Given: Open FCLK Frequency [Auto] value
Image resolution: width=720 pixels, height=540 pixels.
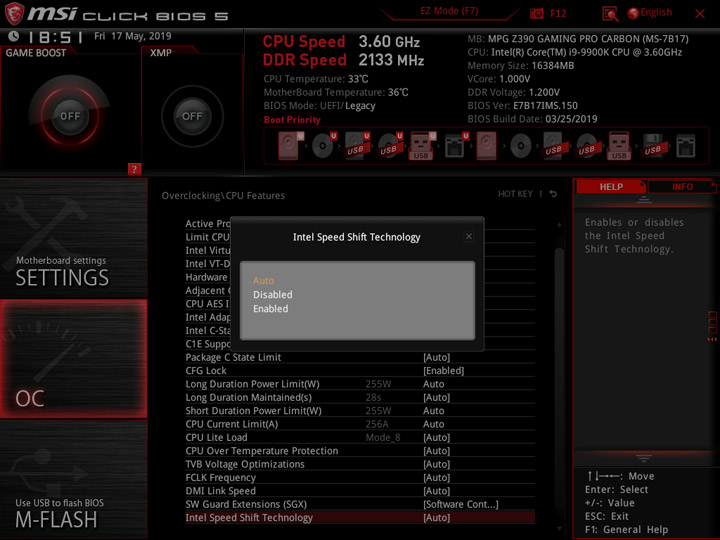Looking at the screenshot, I should coord(436,477).
